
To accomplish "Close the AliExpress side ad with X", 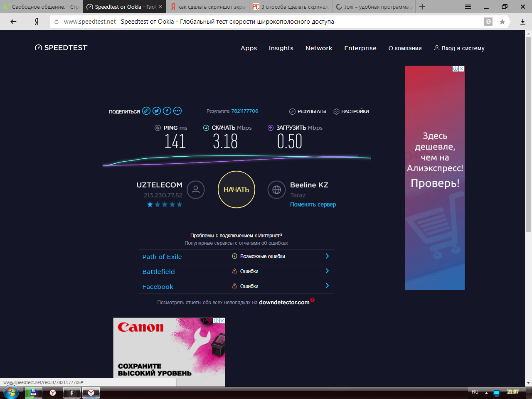I will pyautogui.click(x=461, y=69).
